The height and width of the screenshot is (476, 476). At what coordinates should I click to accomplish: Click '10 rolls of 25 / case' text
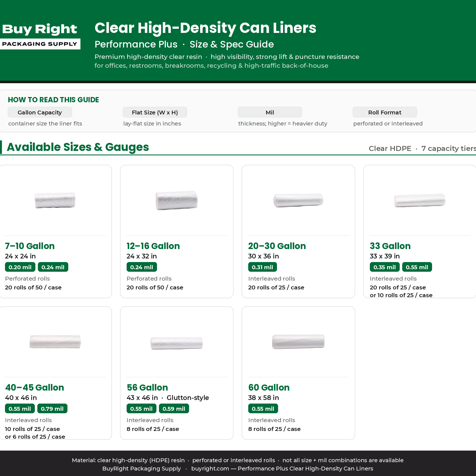point(32,429)
